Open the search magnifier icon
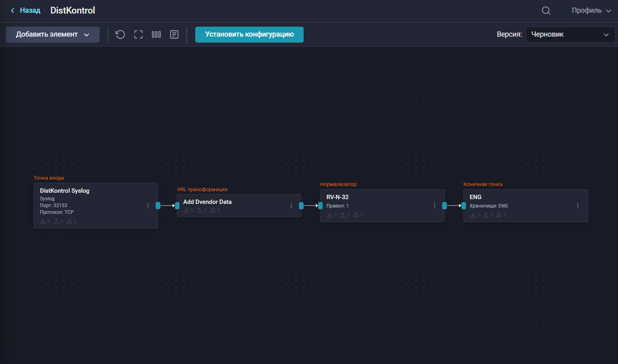Viewport: 618px width, 364px height. (546, 11)
